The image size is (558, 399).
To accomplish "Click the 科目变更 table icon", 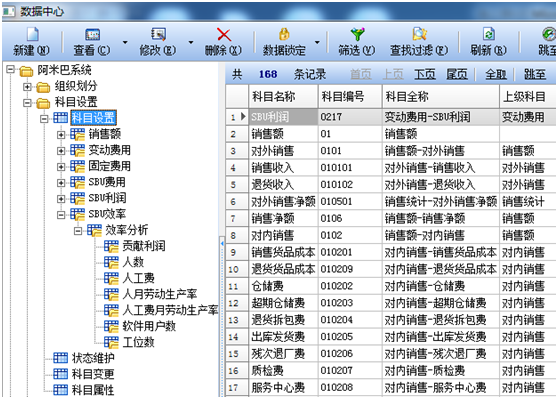I will pos(60,374).
